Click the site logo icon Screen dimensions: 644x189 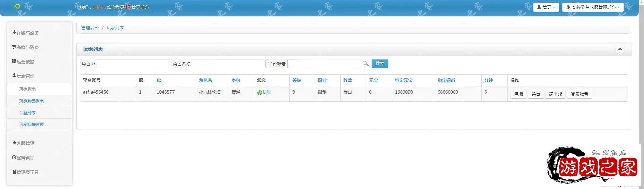click(17, 7)
